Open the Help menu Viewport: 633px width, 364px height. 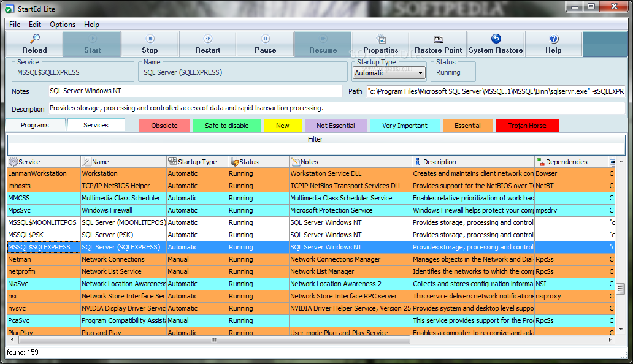point(91,24)
